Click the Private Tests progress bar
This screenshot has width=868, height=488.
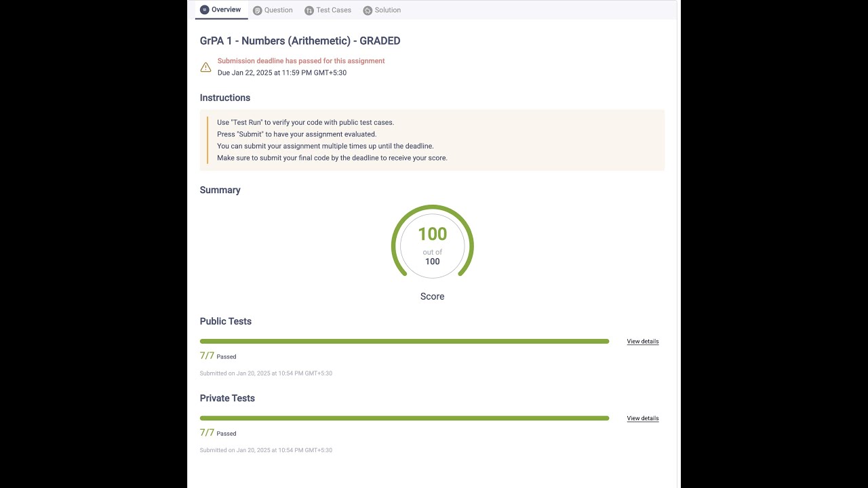pos(404,418)
